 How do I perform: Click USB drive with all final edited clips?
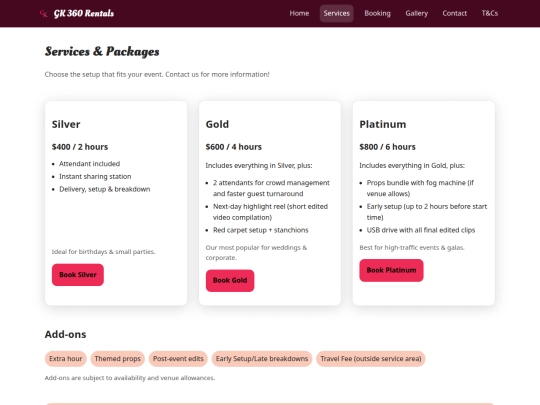point(421,230)
